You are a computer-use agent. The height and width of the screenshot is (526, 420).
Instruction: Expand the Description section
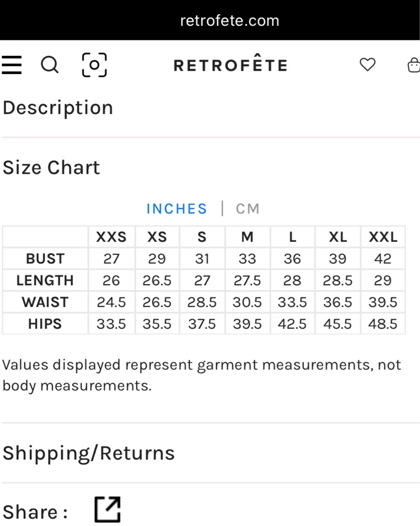[x=58, y=108]
